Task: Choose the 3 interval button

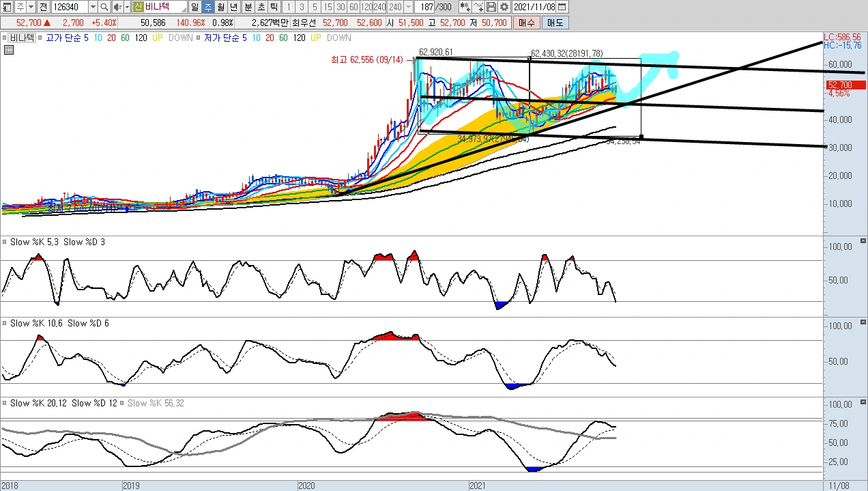Action: point(302,7)
